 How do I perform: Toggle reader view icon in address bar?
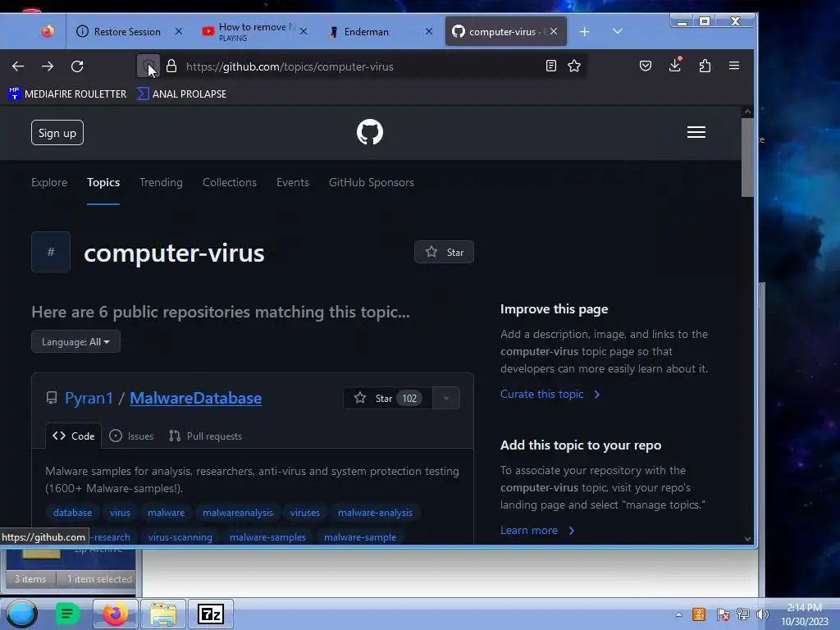pyautogui.click(x=550, y=66)
